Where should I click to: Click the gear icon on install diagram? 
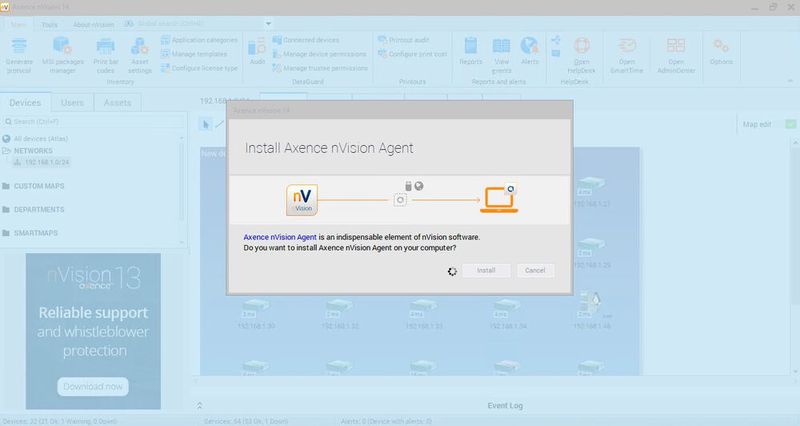[401, 200]
